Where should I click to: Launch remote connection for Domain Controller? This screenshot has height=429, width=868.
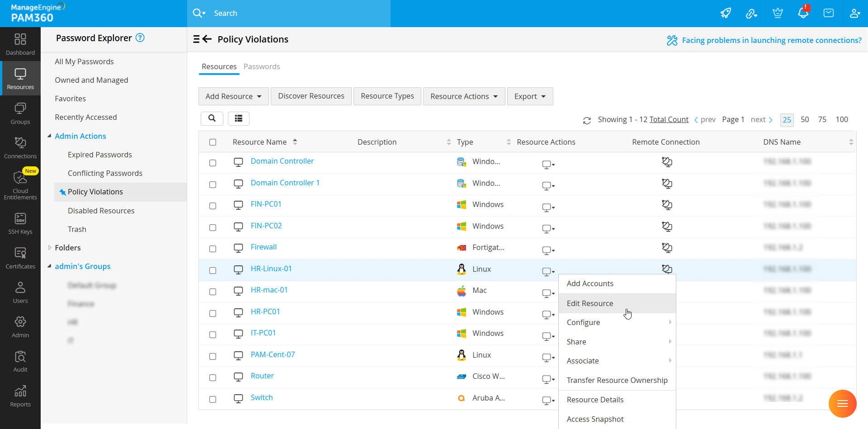tap(667, 162)
